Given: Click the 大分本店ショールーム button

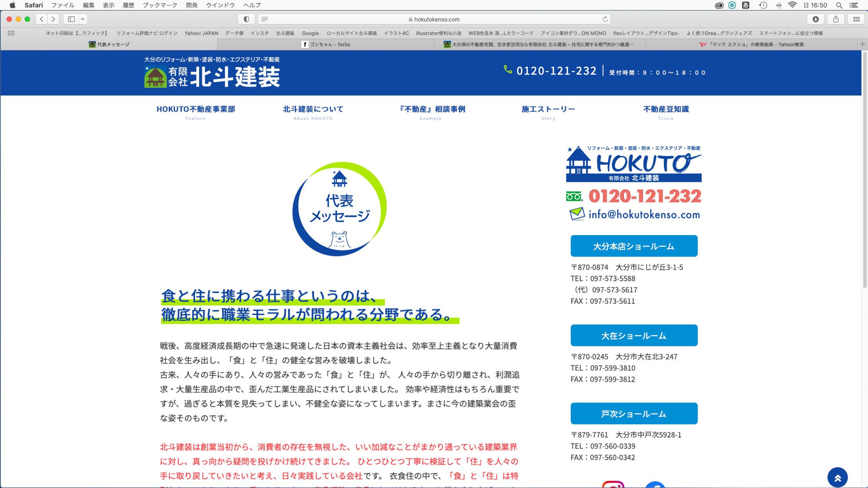Looking at the screenshot, I should (634, 245).
